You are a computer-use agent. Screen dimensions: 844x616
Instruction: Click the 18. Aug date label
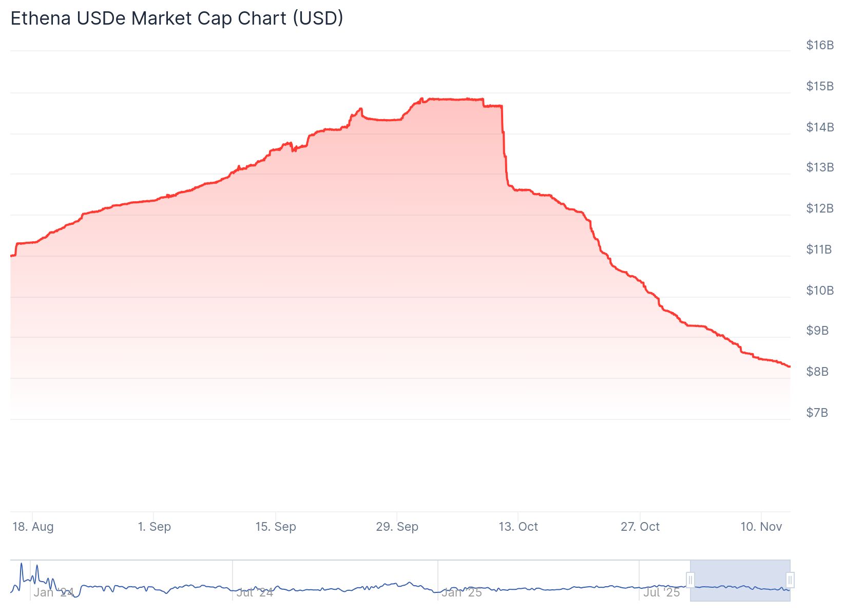33,527
